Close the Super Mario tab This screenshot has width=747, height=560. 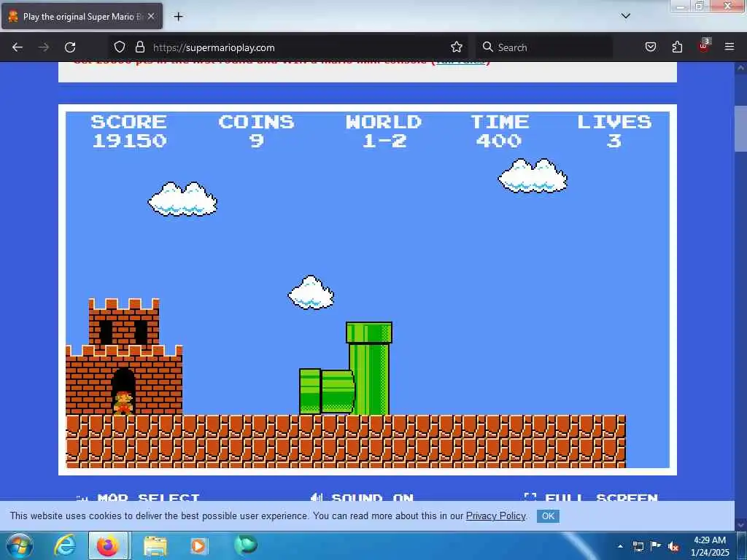pyautogui.click(x=151, y=17)
